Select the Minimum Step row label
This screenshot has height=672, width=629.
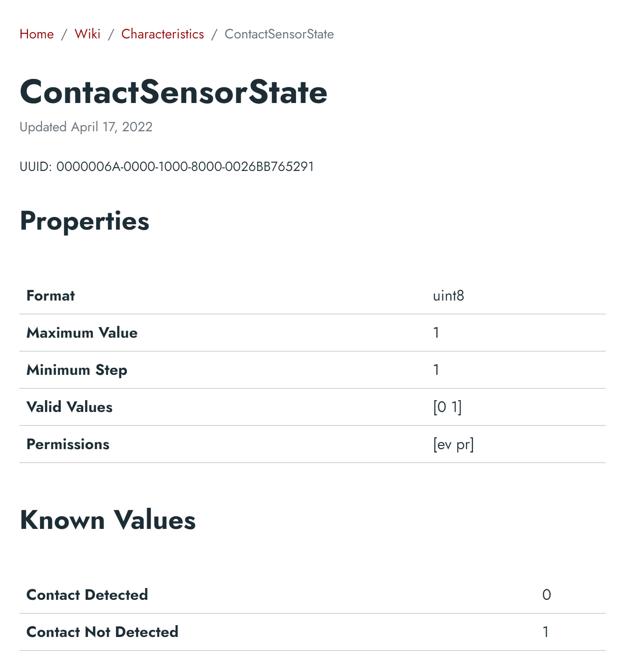pyautogui.click(x=77, y=370)
